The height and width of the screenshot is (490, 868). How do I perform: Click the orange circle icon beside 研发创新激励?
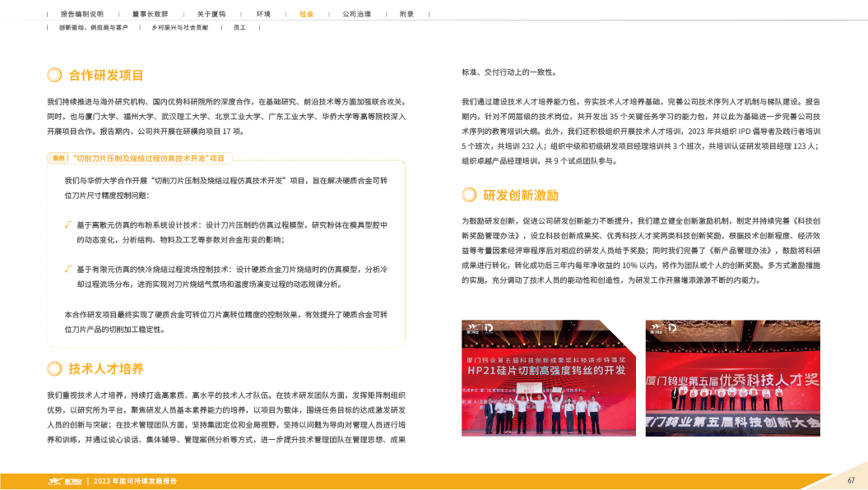[x=469, y=195]
